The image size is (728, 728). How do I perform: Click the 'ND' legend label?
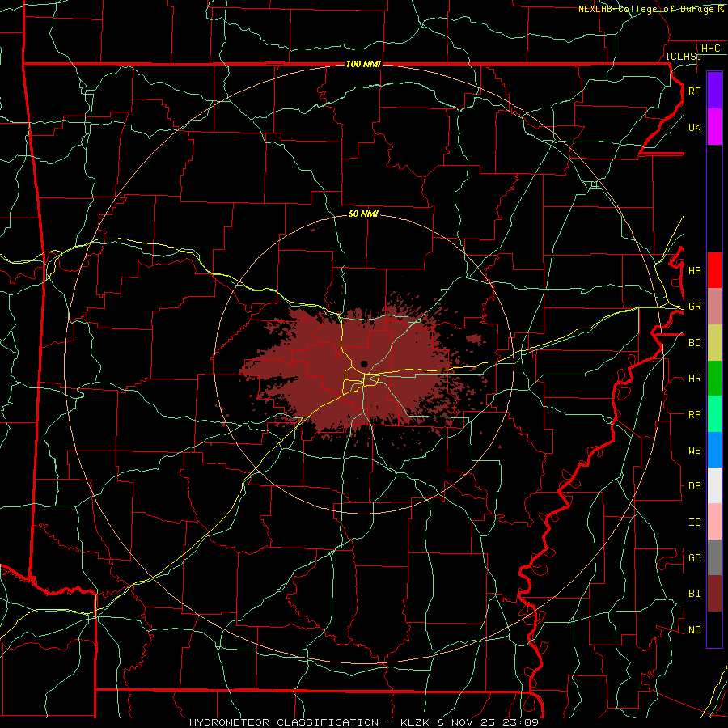pyautogui.click(x=695, y=630)
